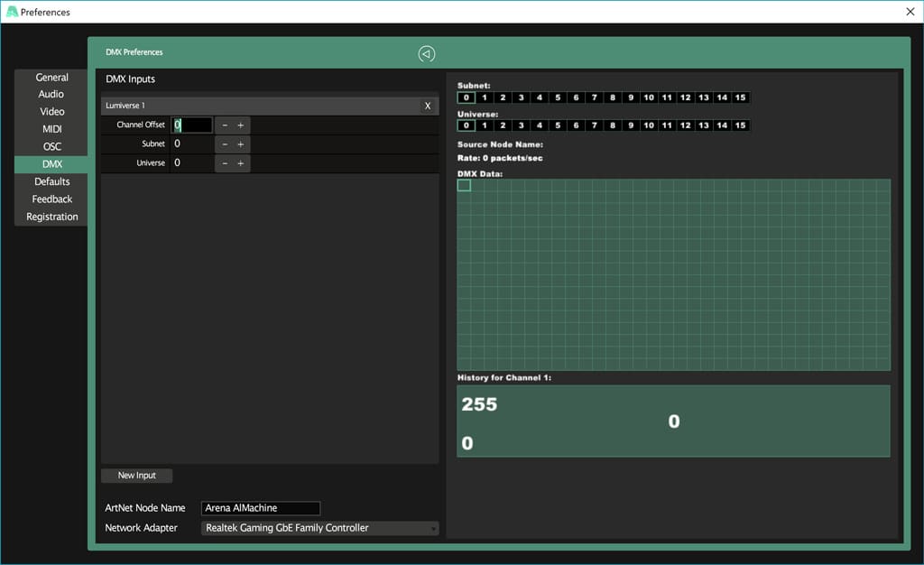Click the back arrow icon in DMX Preferences
The width and height of the screenshot is (924, 565).
(427, 54)
